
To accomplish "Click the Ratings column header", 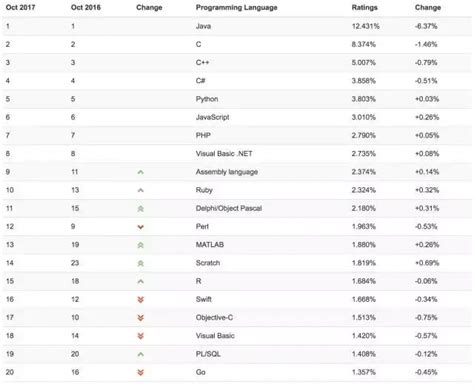I will coord(364,7).
